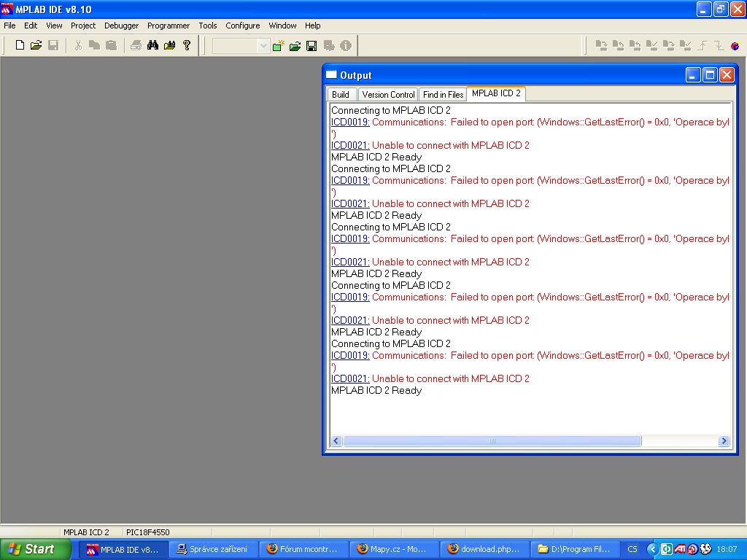The width and height of the screenshot is (747, 560).
Task: Open the Debugger menu
Action: 122,26
